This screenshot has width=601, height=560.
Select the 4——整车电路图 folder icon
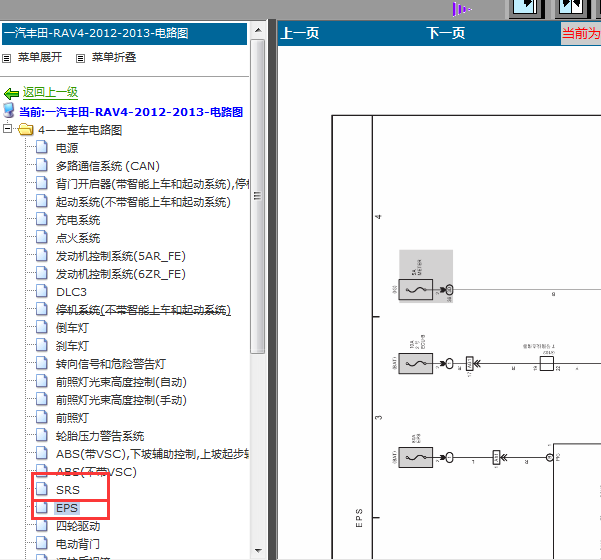point(26,129)
